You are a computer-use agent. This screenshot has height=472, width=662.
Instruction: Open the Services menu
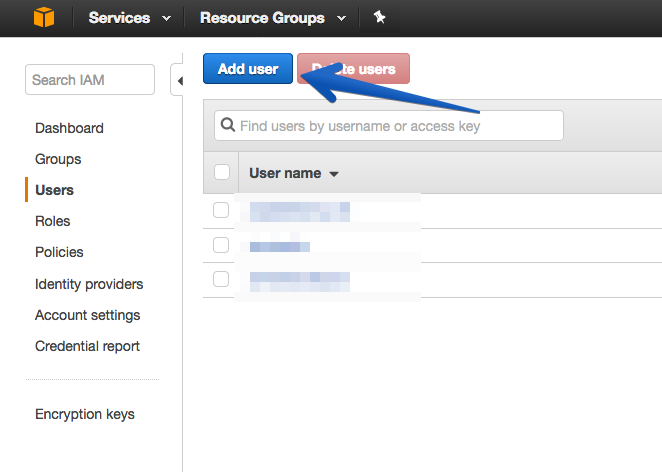point(130,18)
